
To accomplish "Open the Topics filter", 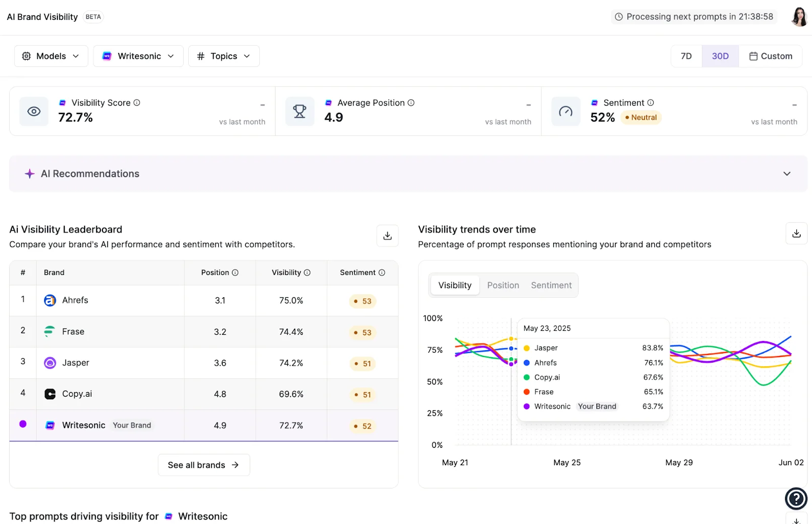I will click(x=224, y=56).
